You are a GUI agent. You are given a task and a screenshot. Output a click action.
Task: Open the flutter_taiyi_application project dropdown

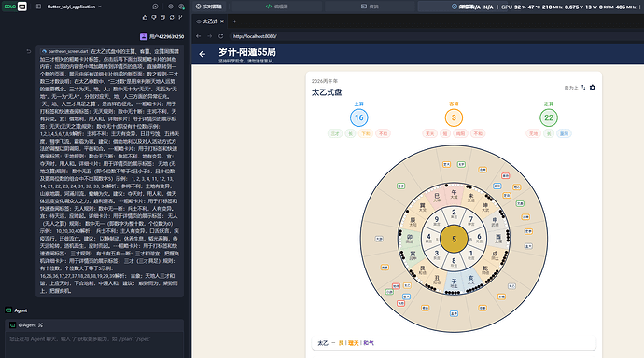coord(74,7)
